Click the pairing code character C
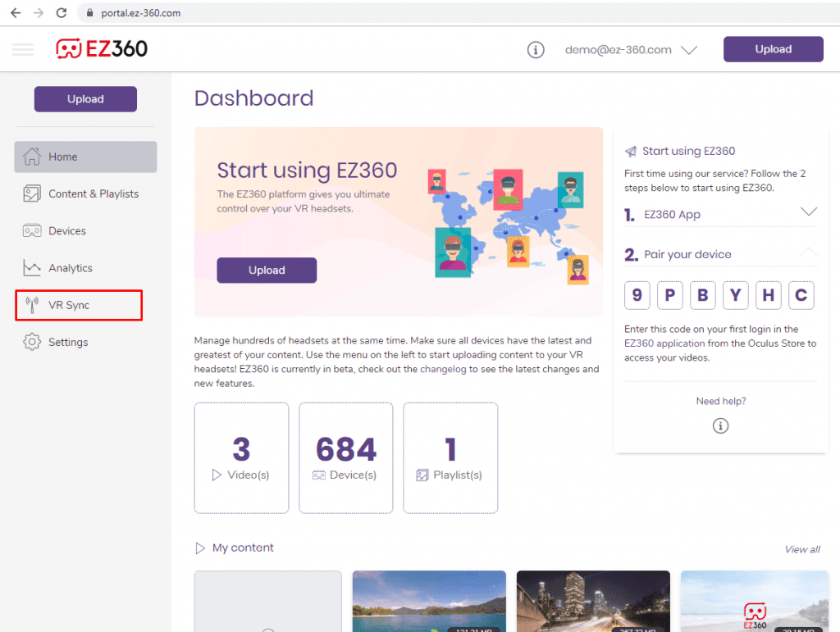The image size is (840, 632). [x=801, y=295]
